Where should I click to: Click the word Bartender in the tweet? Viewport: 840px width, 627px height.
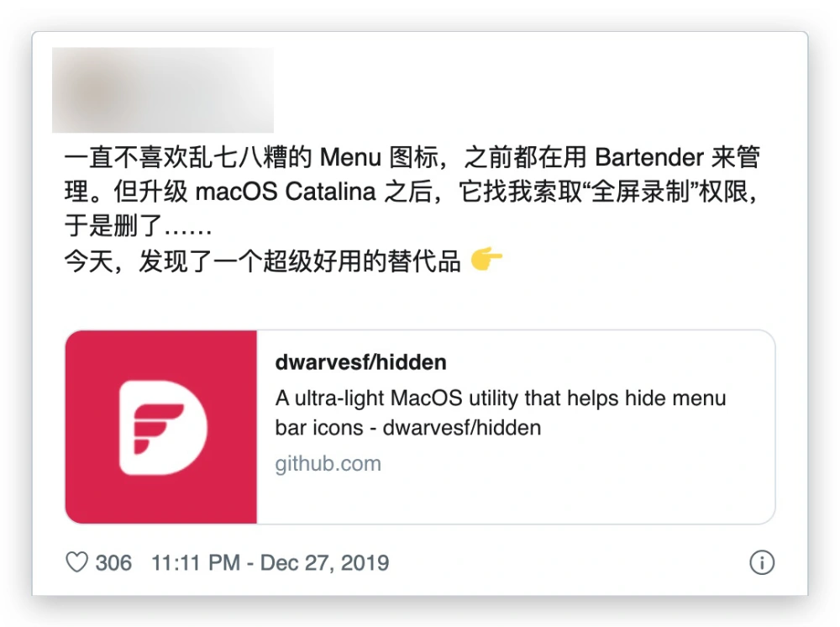(649, 157)
